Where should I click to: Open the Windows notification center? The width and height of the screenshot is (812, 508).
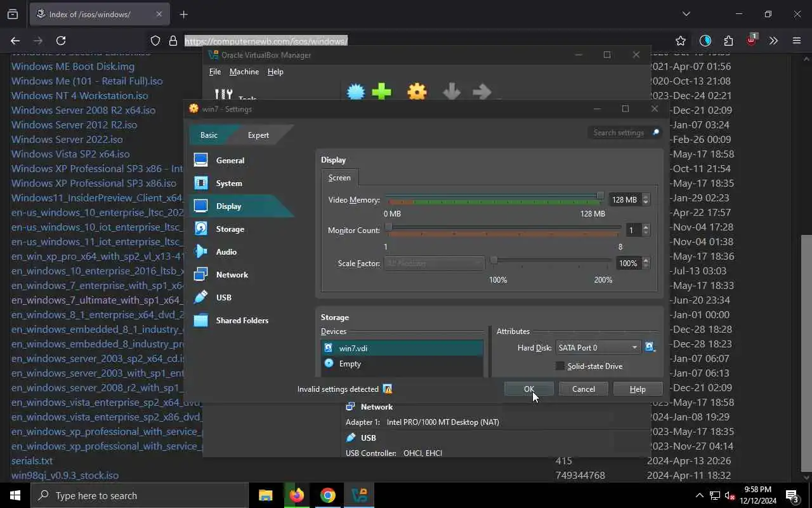tap(792, 495)
